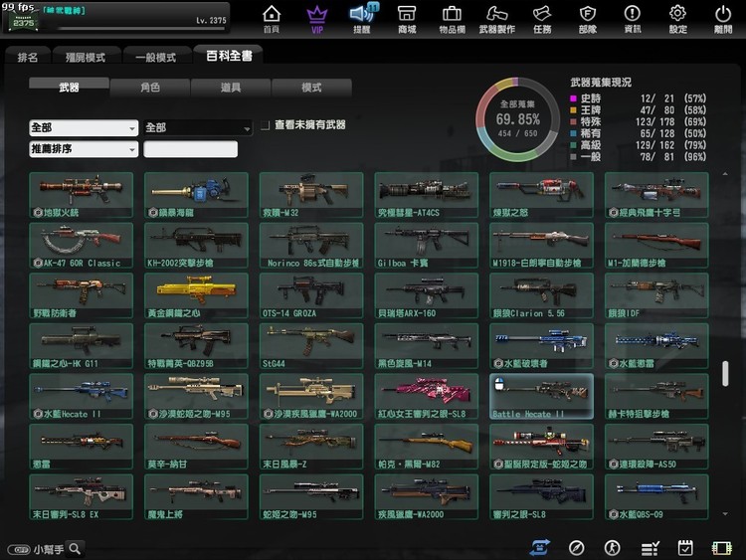
Task: Open the film strip icon in bottom bar
Action: point(721,548)
